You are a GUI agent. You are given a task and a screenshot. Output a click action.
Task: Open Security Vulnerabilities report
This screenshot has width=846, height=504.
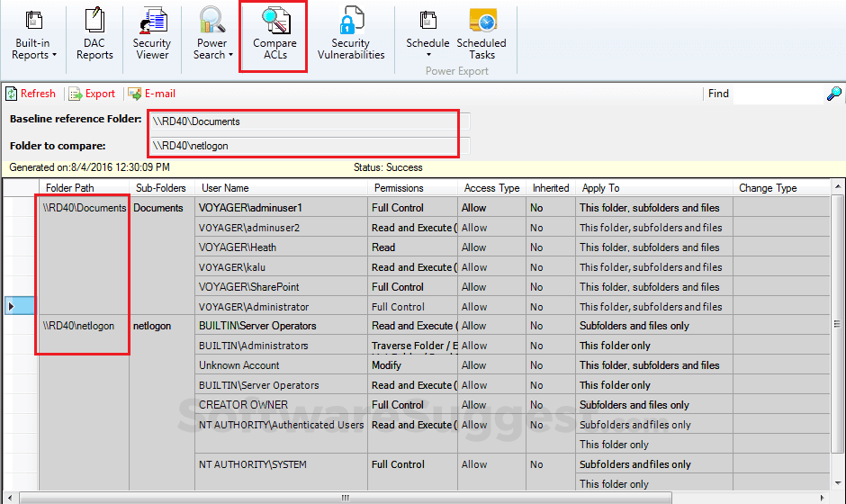(351, 38)
